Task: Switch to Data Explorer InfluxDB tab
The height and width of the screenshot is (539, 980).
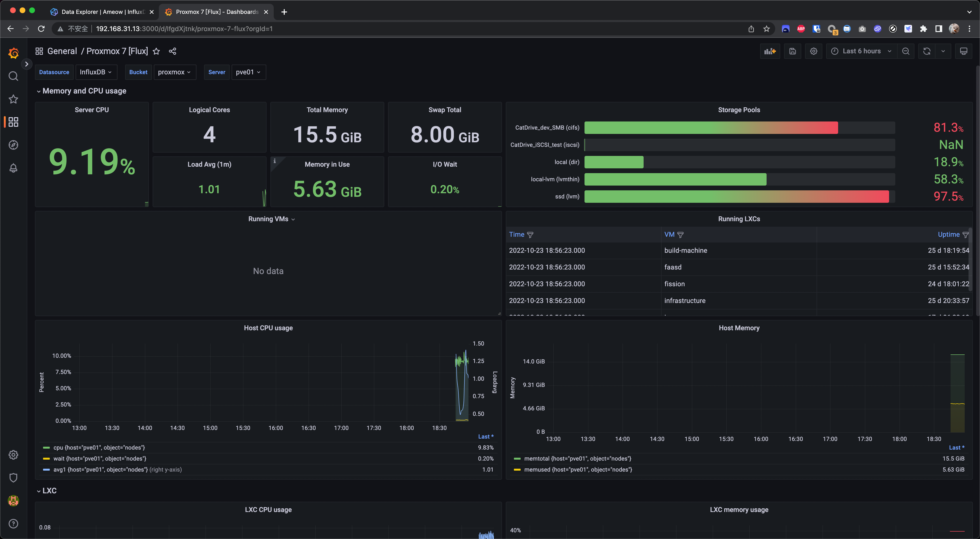Action: tap(102, 12)
